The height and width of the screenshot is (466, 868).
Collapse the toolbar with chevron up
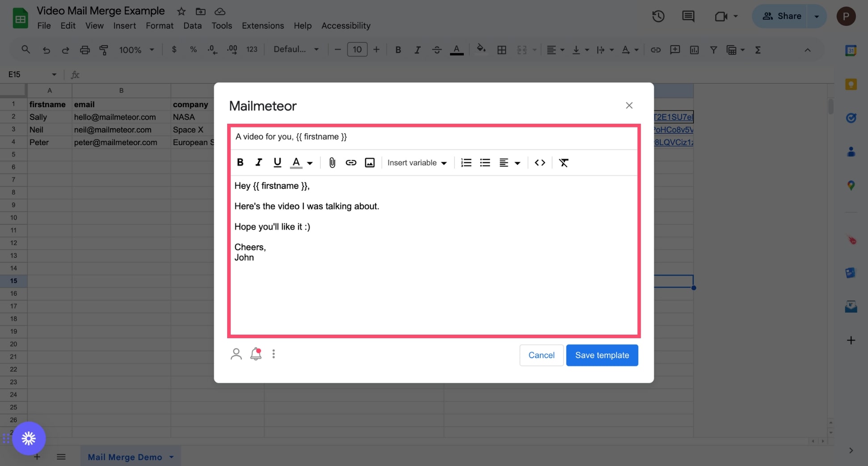click(x=807, y=50)
